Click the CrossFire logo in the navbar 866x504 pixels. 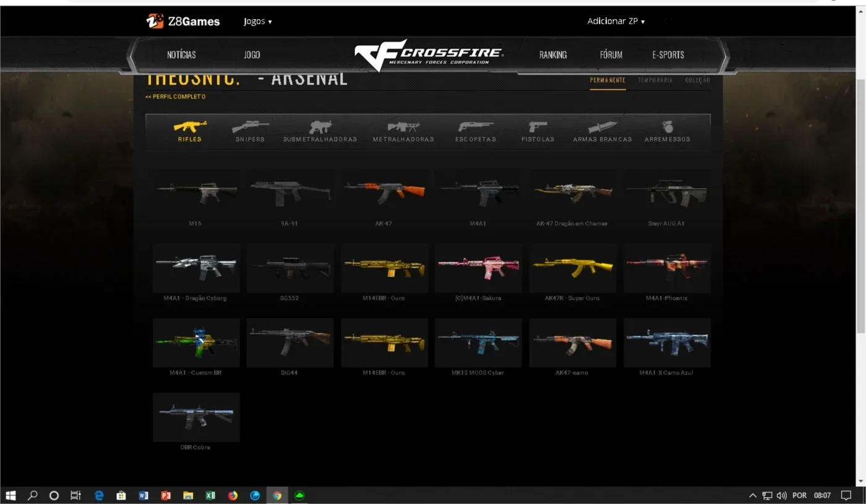(x=429, y=54)
